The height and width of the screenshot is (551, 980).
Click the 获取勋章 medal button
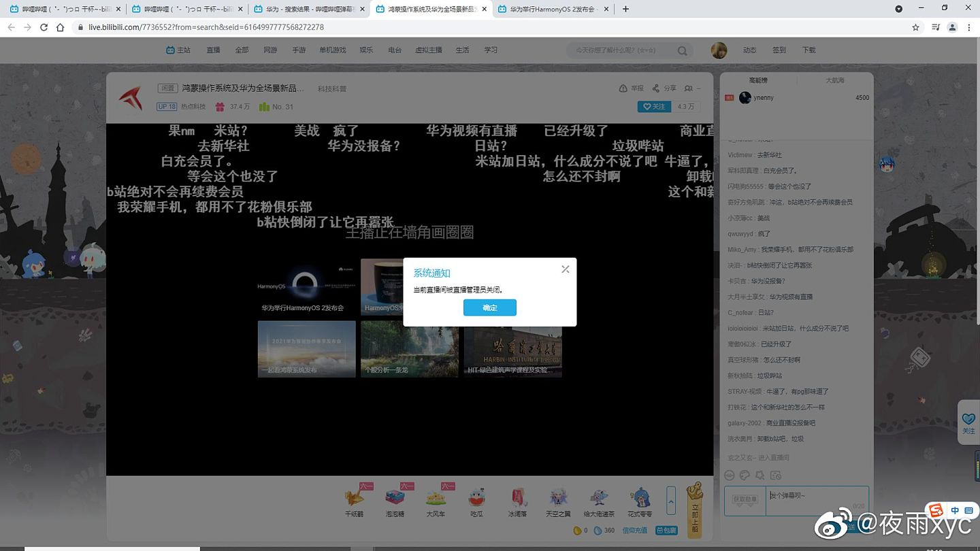pos(745,499)
